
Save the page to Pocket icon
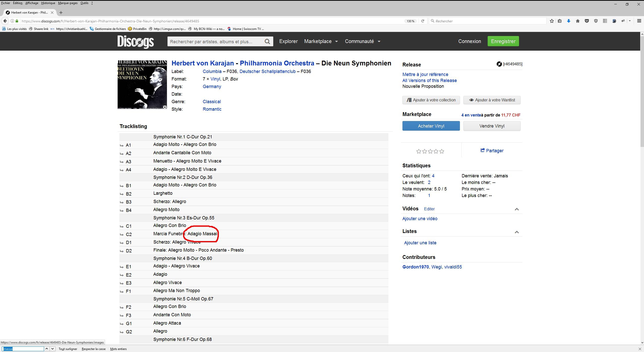(587, 21)
